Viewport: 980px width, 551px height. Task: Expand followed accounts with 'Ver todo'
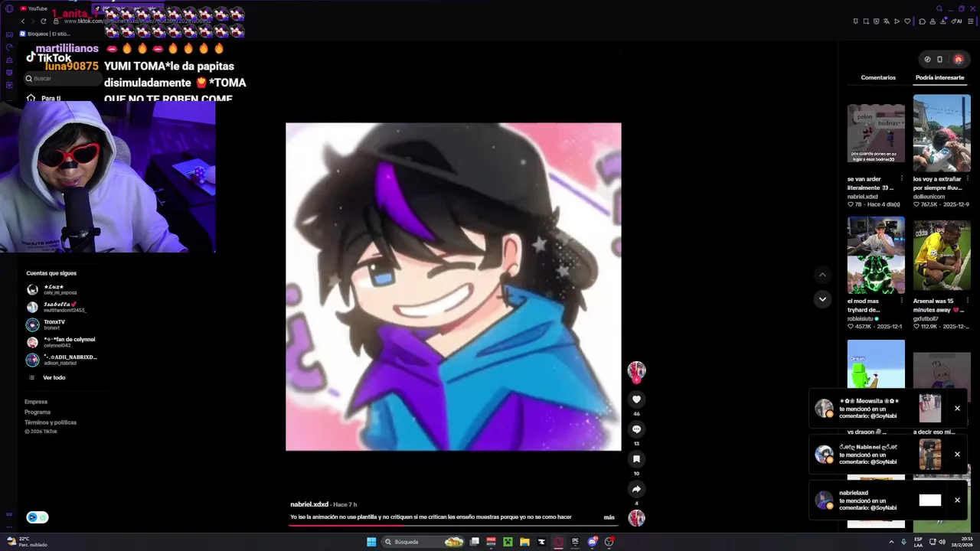(x=54, y=377)
